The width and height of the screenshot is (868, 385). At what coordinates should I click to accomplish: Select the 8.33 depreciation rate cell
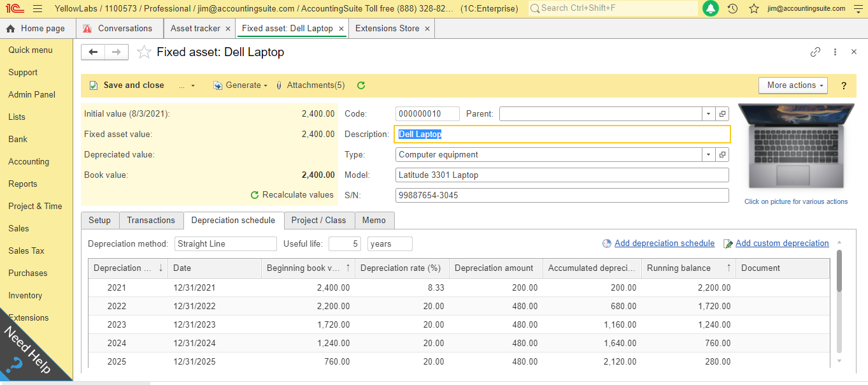[x=402, y=288]
